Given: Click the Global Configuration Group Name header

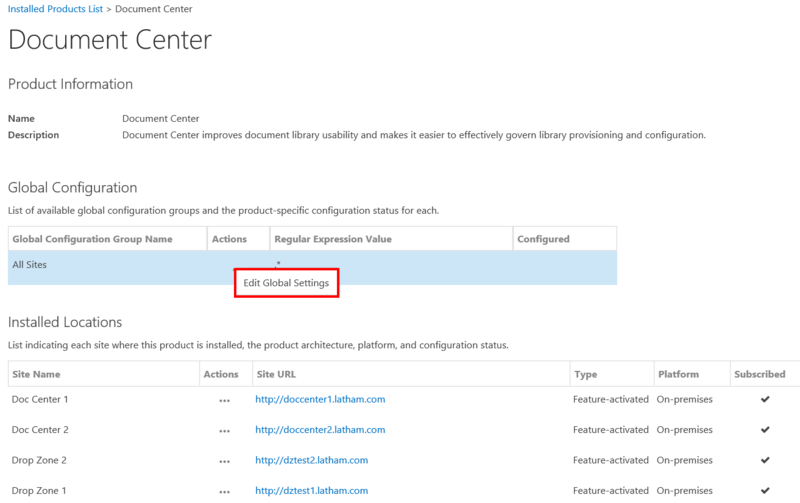Looking at the screenshot, I should tap(92, 239).
